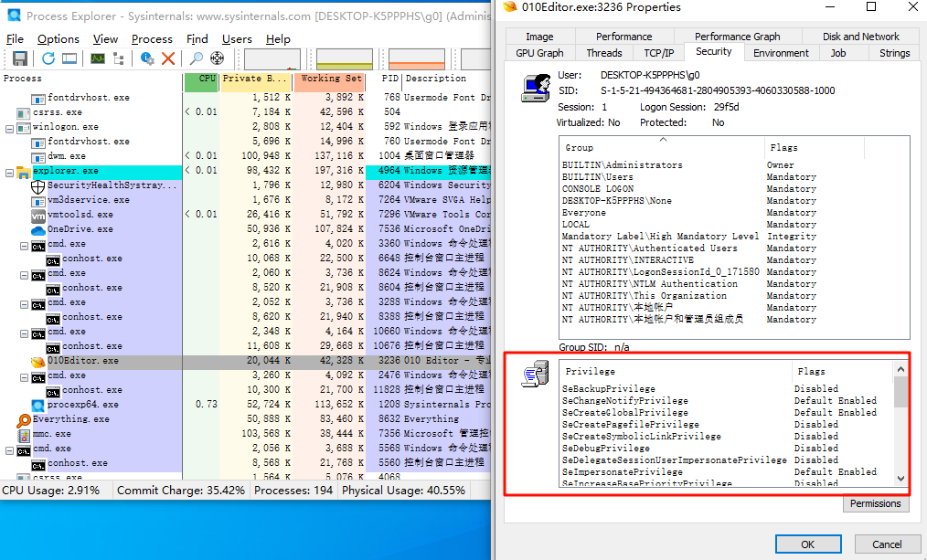Click the Everything.exe magnifier icon

23,420
